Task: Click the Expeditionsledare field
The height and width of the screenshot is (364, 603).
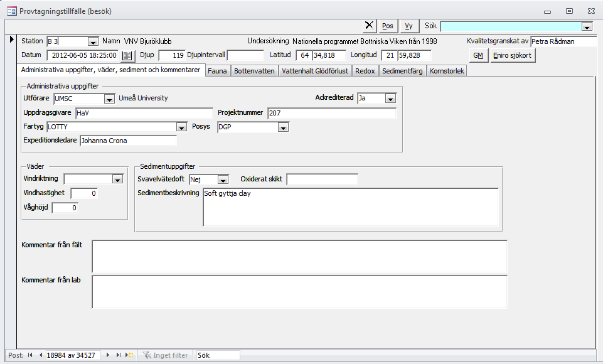Action: (x=129, y=141)
